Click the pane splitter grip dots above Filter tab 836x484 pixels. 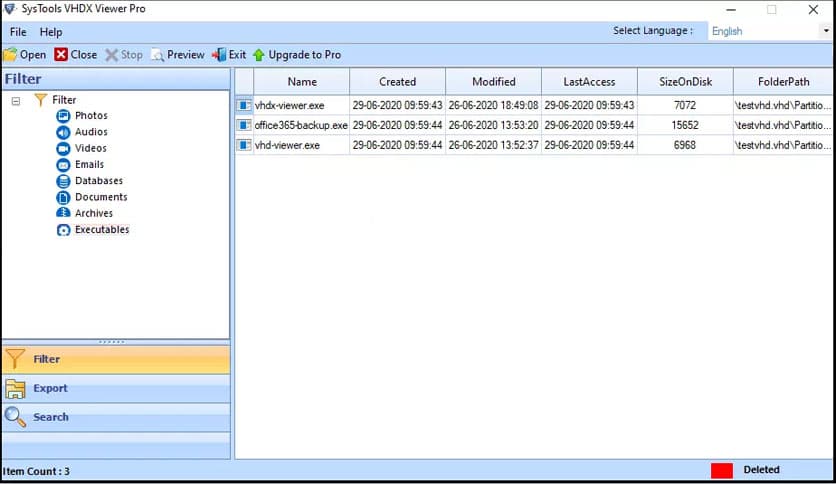pyautogui.click(x=112, y=342)
